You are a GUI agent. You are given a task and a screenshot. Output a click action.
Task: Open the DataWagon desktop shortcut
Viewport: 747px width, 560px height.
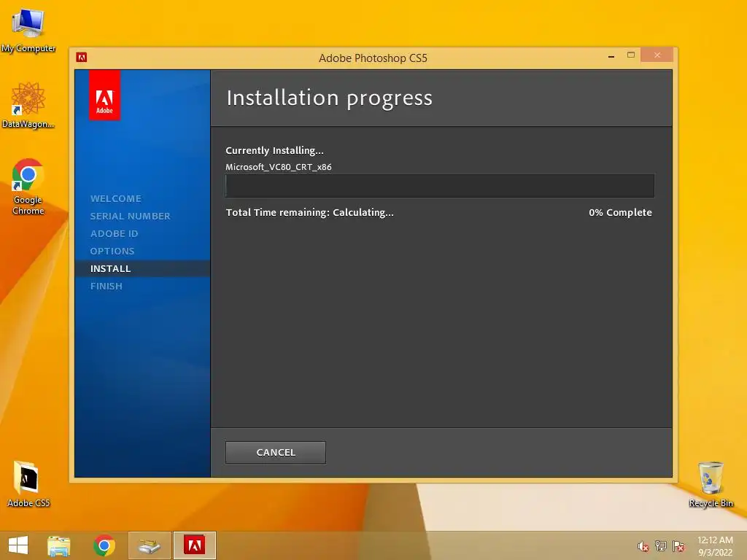click(28, 105)
